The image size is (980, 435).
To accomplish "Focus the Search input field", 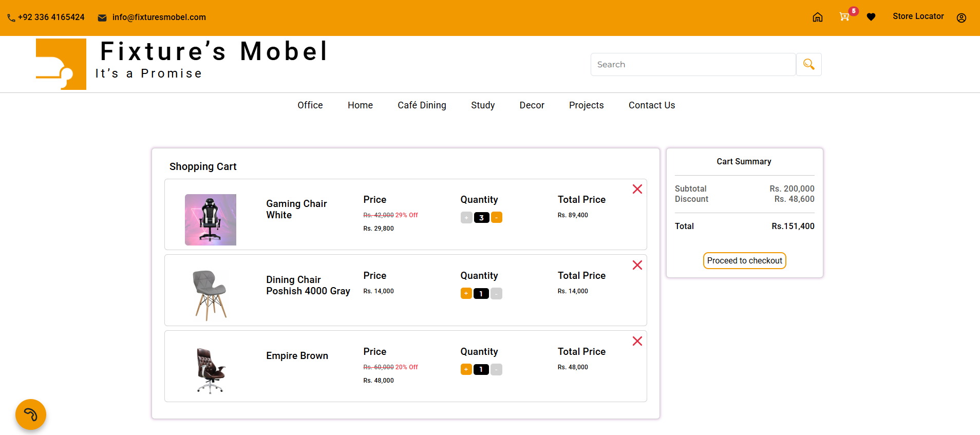I will tap(693, 64).
